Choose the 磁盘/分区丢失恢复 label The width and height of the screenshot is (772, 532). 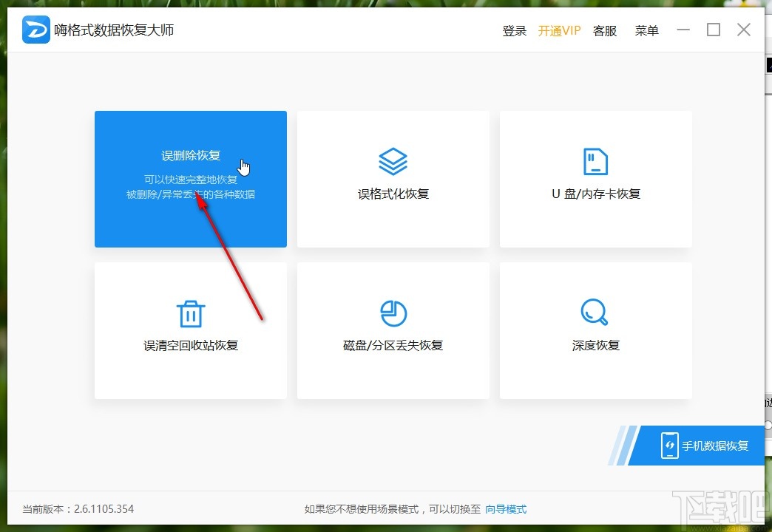393,346
